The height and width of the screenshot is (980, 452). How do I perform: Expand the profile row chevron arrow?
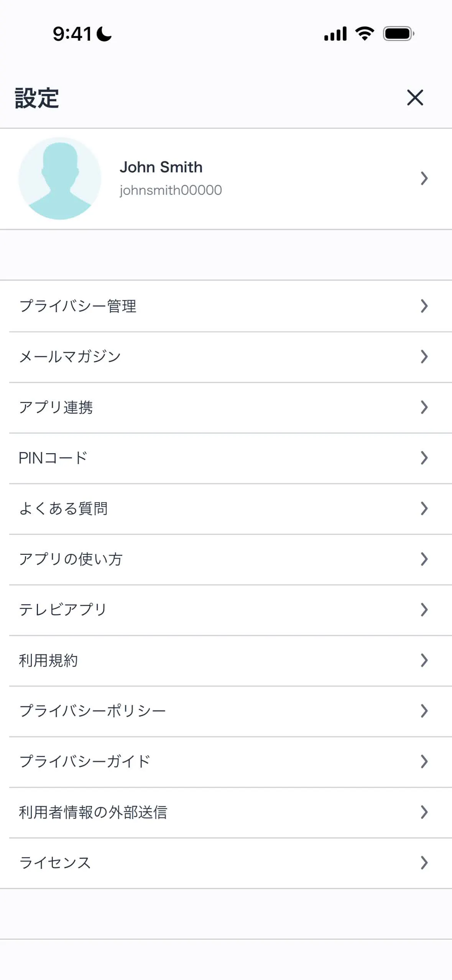(x=424, y=178)
